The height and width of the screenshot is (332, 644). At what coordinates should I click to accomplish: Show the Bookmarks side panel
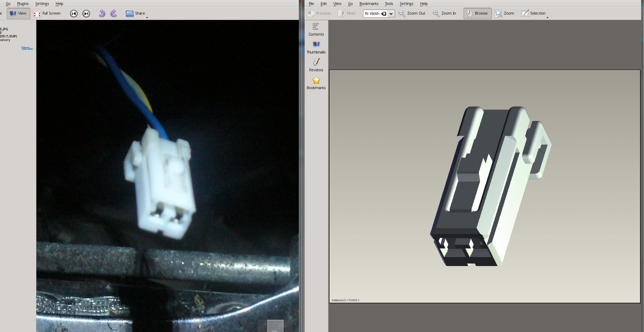tap(316, 83)
